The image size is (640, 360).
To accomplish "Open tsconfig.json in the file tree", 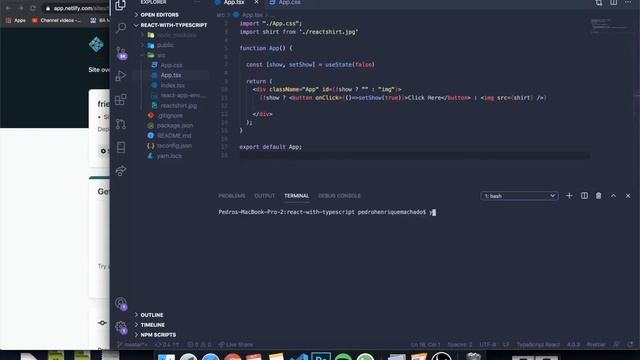I will (x=174, y=146).
